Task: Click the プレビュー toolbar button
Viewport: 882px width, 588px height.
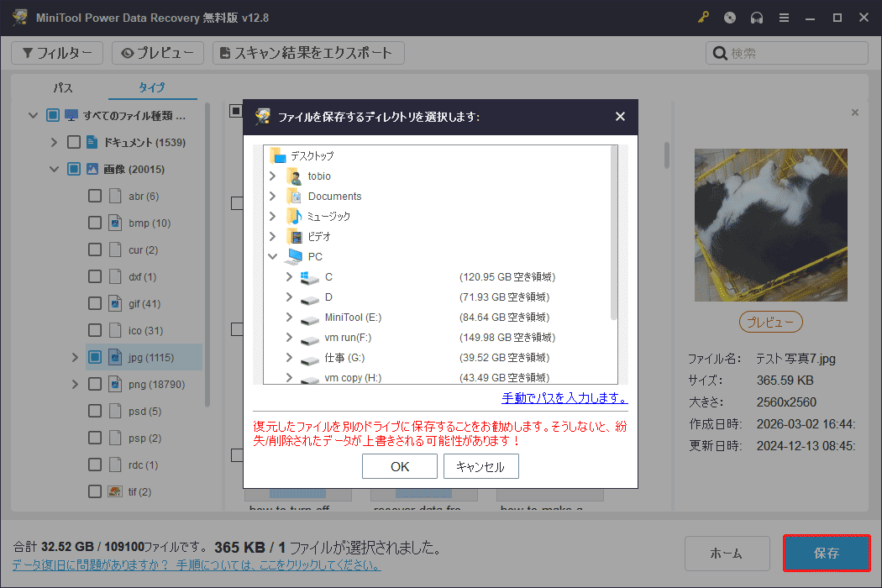Action: [158, 53]
